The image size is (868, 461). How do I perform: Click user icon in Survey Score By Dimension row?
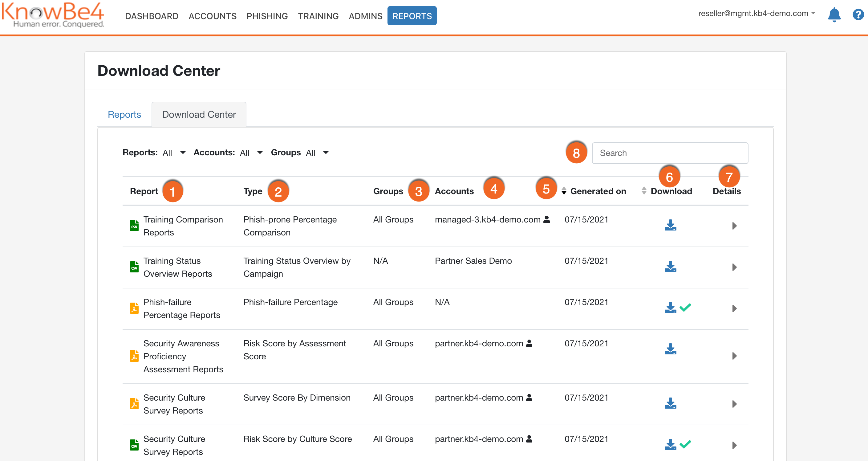(529, 398)
